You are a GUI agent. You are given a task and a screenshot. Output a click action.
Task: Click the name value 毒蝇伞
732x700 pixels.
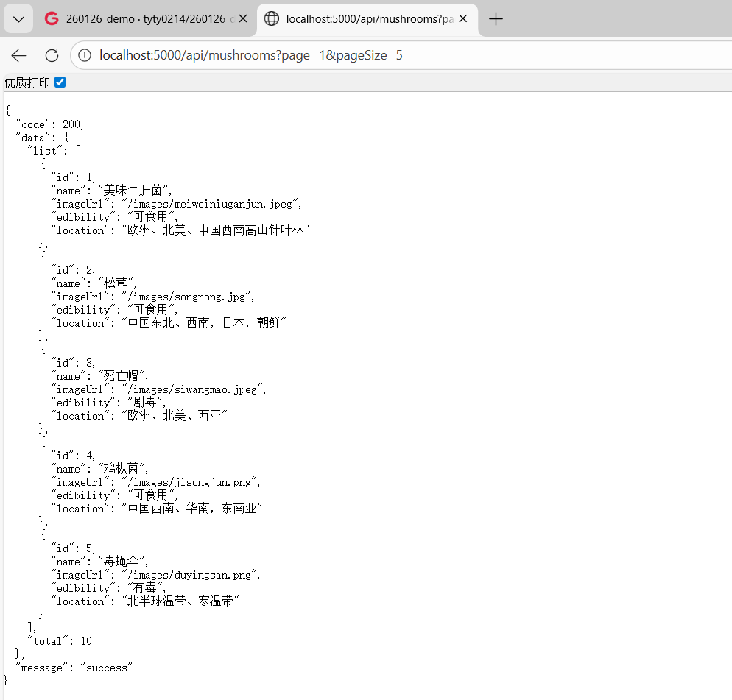click(123, 562)
